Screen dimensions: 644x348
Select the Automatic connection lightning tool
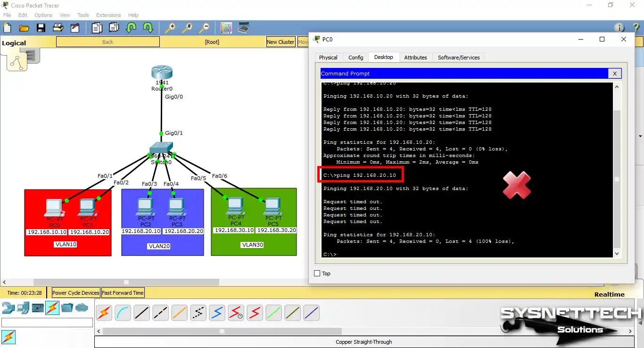pos(104,312)
